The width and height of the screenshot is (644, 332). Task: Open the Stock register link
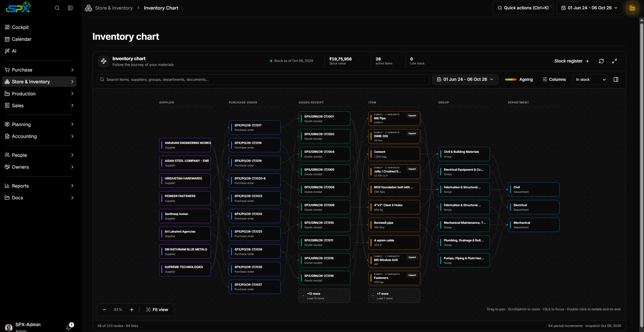tap(571, 61)
